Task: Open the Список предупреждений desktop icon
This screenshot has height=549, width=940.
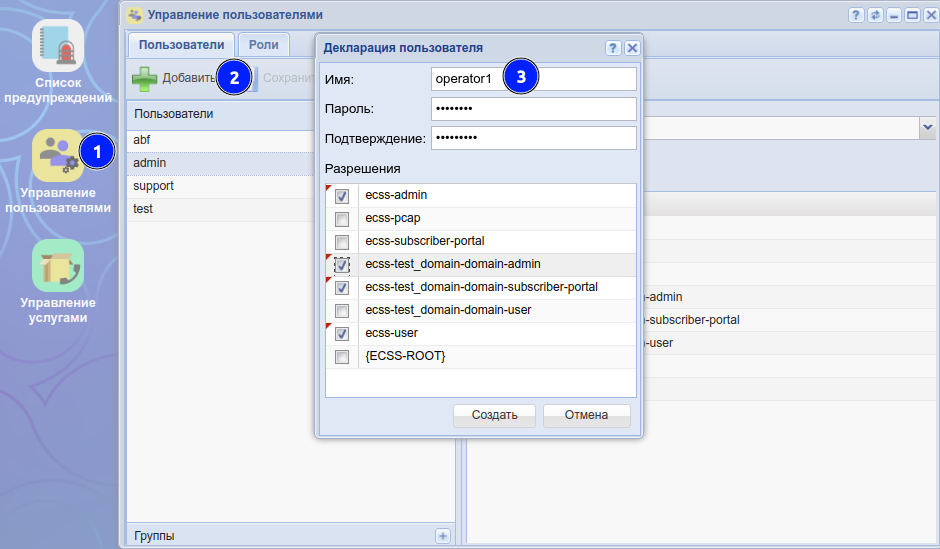Action: pos(58,46)
